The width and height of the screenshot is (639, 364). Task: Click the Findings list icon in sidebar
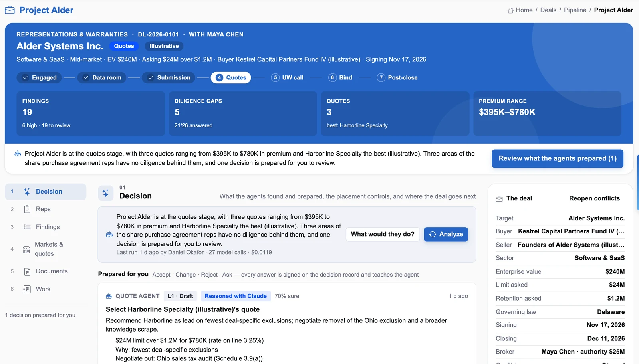[27, 227]
